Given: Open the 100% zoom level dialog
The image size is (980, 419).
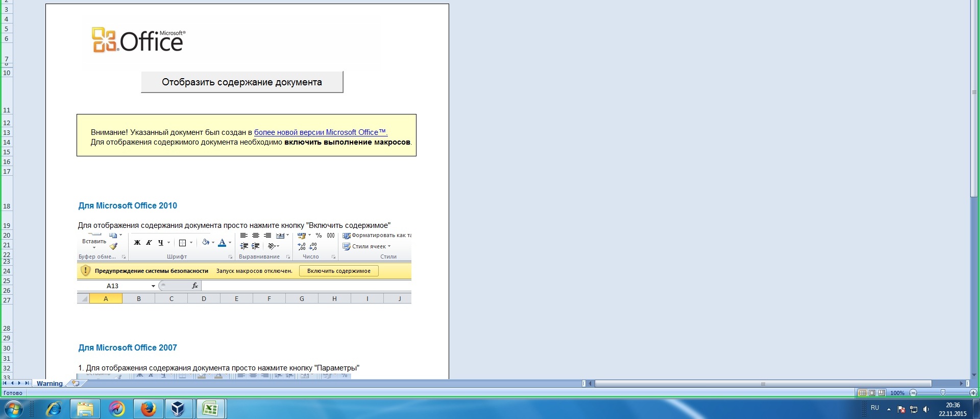Looking at the screenshot, I should pos(897,393).
